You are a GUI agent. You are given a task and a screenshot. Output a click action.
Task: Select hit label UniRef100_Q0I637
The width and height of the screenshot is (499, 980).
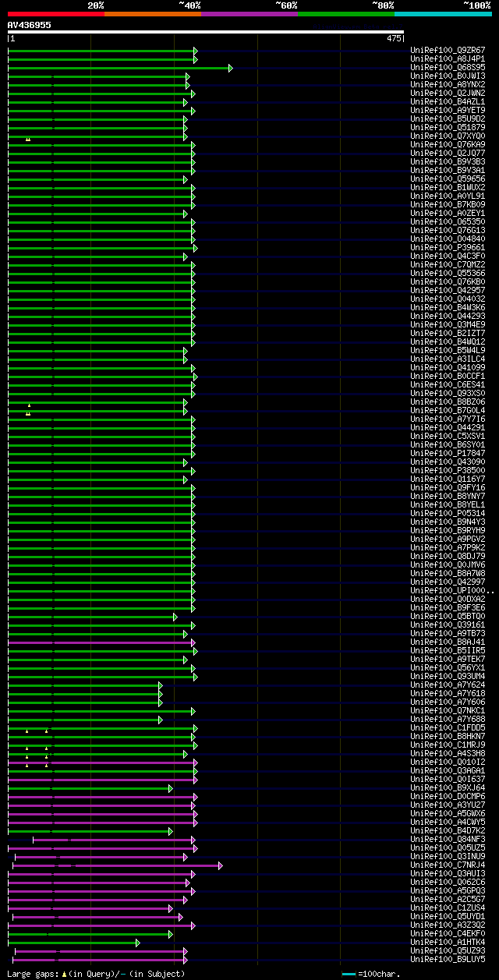coord(448,779)
